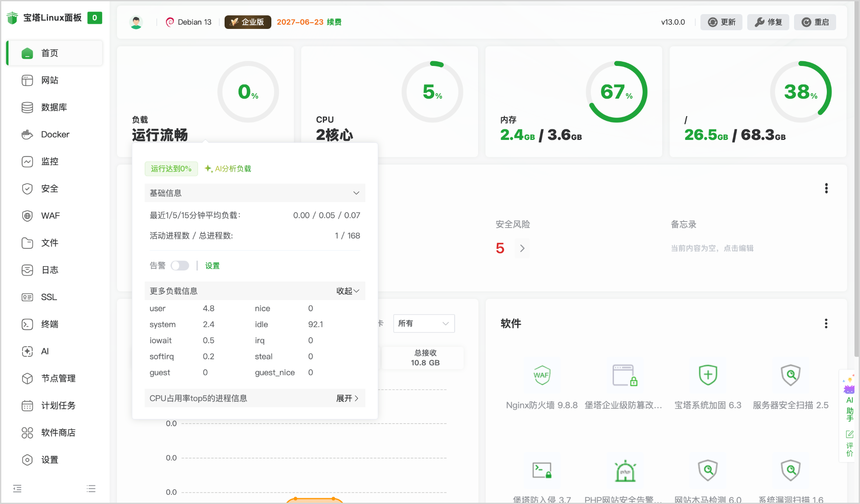The width and height of the screenshot is (860, 504).
Task: Open PHP网站安全告警 siren icon
Action: tap(625, 470)
